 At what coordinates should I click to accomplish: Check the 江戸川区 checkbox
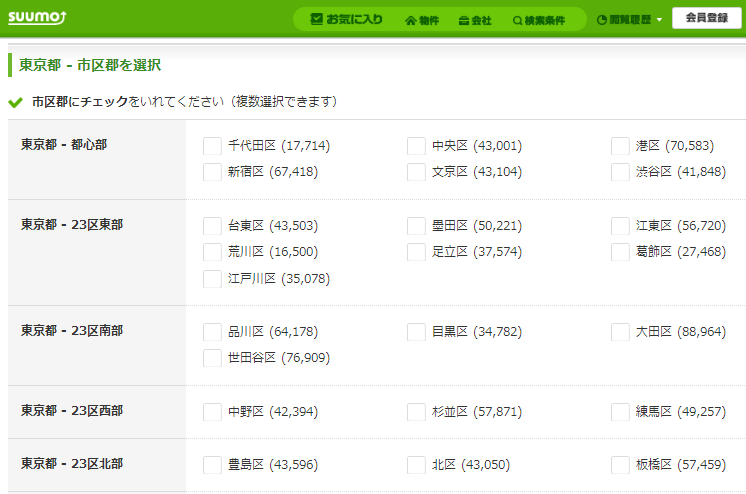212,278
